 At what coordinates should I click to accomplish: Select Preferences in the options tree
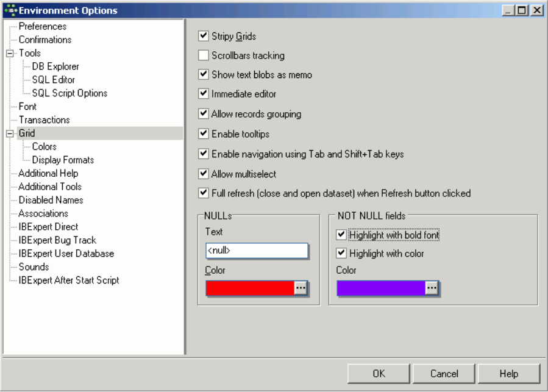tap(42, 26)
